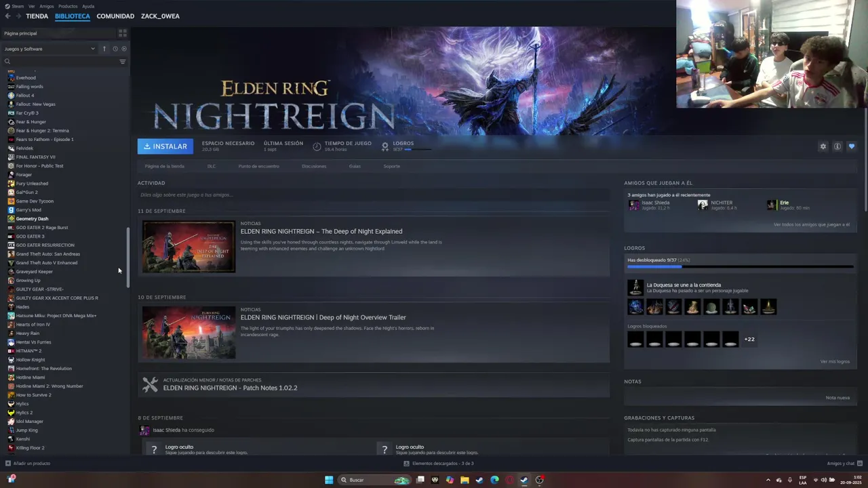Open the Windows Start menu
The width and height of the screenshot is (868, 488).
329,480
